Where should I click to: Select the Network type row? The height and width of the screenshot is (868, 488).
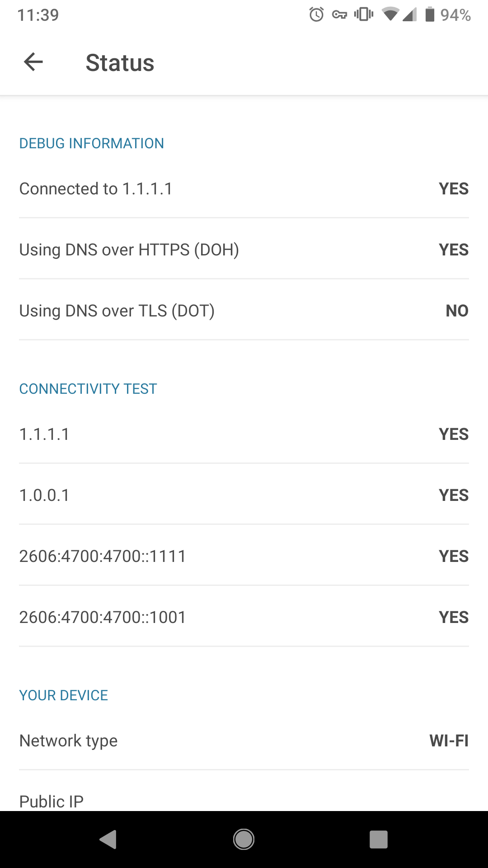(244, 741)
